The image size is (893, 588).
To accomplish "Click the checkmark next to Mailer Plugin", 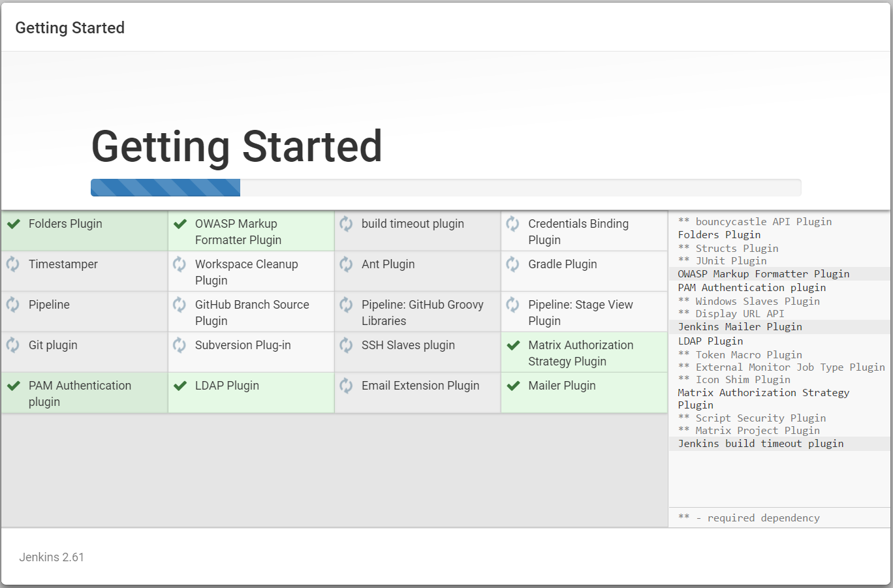I will pos(514,386).
